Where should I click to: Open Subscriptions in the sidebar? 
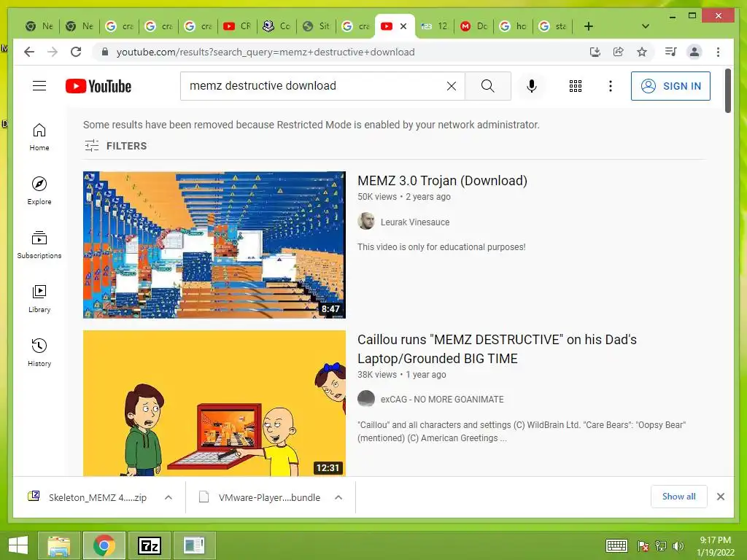pyautogui.click(x=39, y=245)
